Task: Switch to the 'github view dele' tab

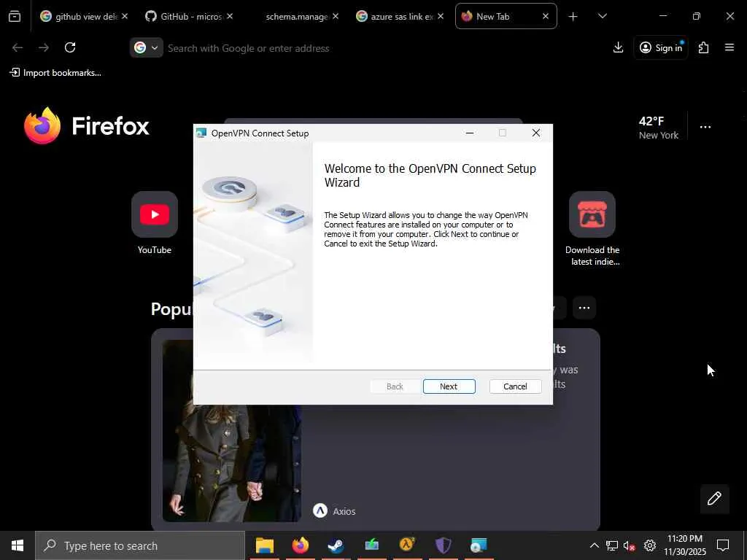Action: 79,16
